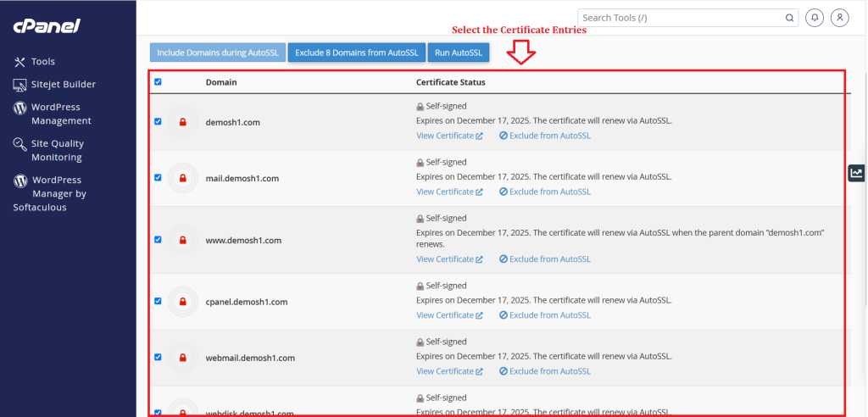Uncheck the webmail.demosh1.com checkbox
Image resolution: width=868 pixels, height=417 pixels.
[x=158, y=357]
